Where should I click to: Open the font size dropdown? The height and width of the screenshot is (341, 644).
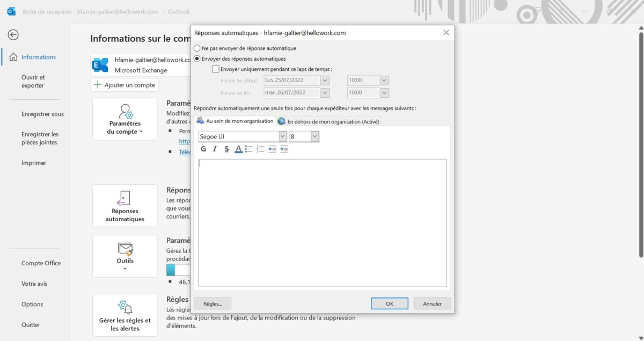click(314, 136)
